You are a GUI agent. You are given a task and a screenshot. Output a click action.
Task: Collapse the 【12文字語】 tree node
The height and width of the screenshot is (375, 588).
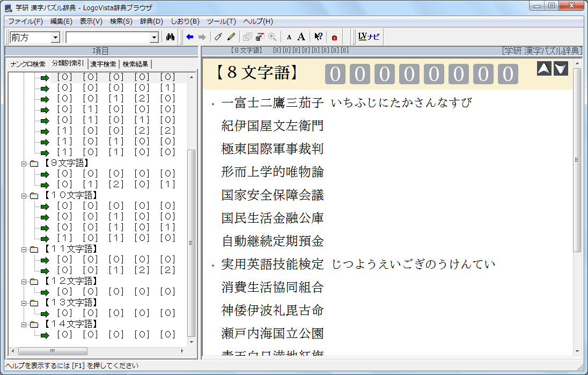coord(24,282)
